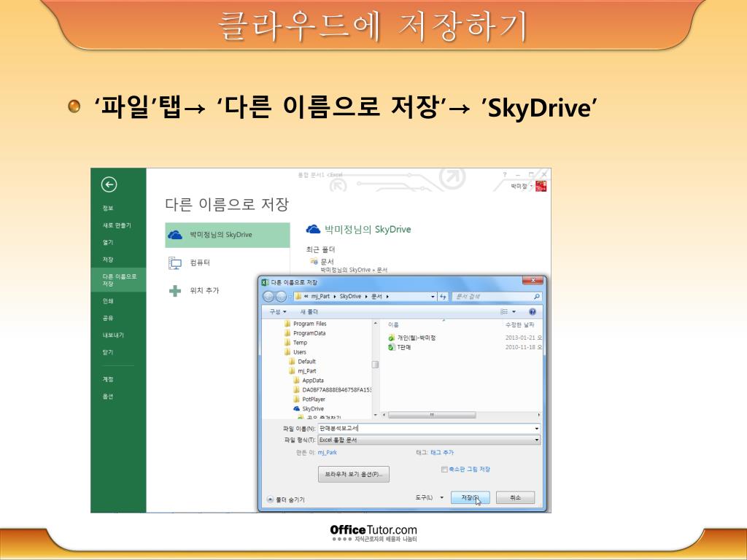Click the back arrow in Excel backstage
Image resolution: width=747 pixels, height=560 pixels.
pos(109,184)
